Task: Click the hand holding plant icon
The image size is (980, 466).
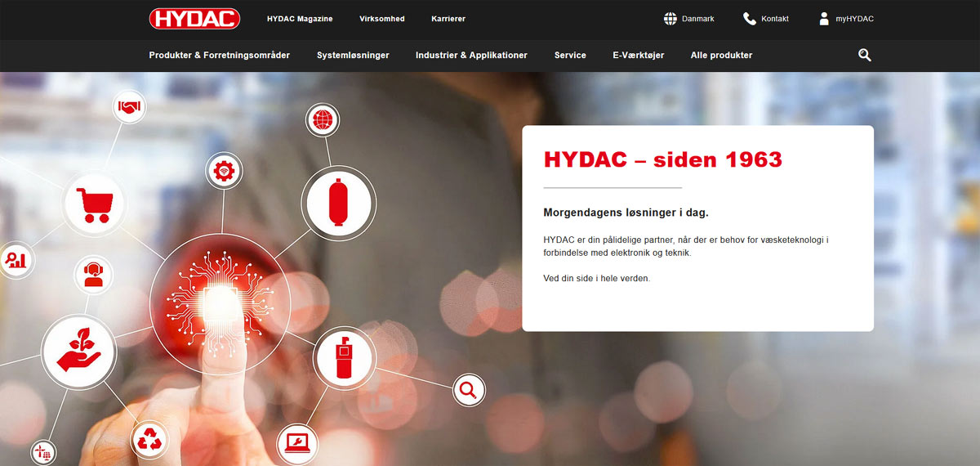Action: 78,352
